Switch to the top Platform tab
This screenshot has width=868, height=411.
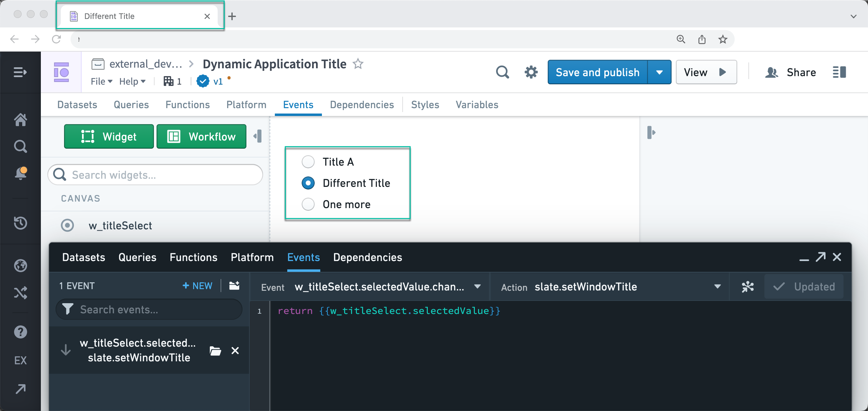[x=246, y=105]
